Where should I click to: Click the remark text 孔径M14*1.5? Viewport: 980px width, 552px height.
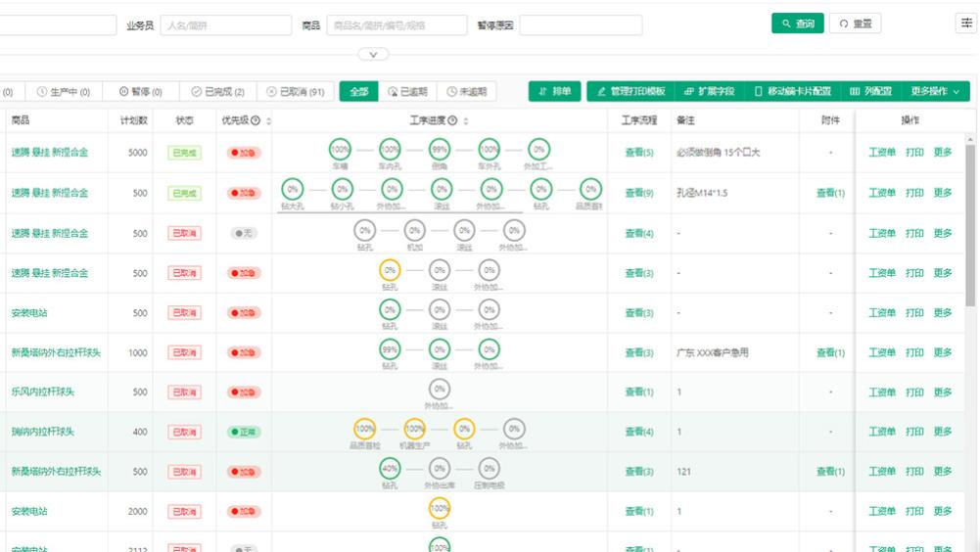[x=702, y=193]
